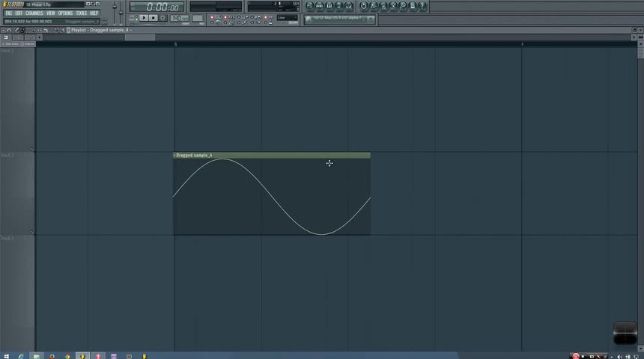
Task: Click the hint bar showing Dragged sample_4
Action: pos(52,22)
